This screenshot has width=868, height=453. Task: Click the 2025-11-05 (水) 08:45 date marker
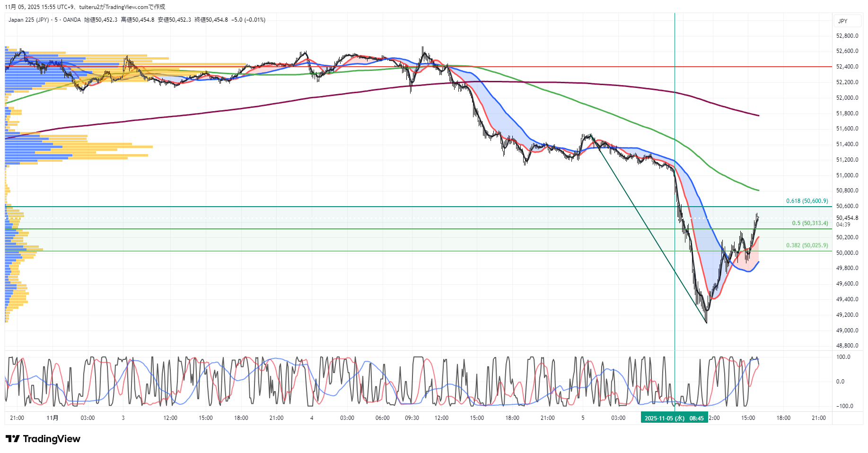pos(674,418)
